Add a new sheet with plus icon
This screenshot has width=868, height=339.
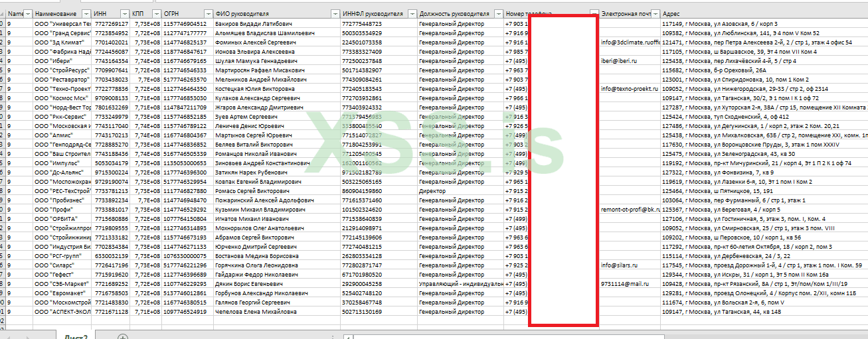122,337
